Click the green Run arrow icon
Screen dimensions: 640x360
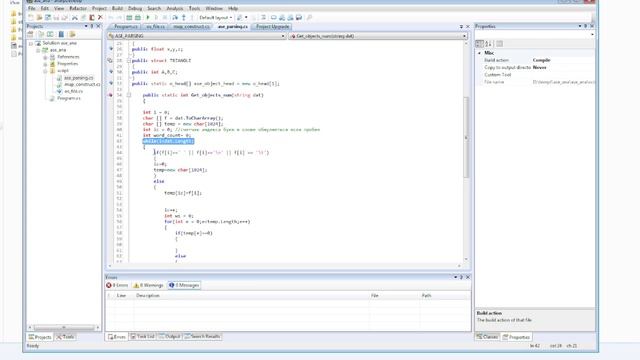[x=148, y=18]
